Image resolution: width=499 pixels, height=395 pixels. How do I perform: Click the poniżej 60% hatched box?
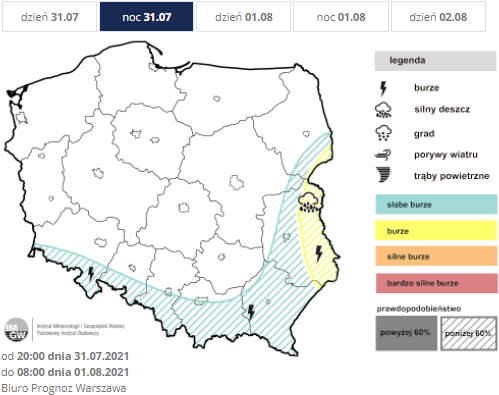pos(468,333)
